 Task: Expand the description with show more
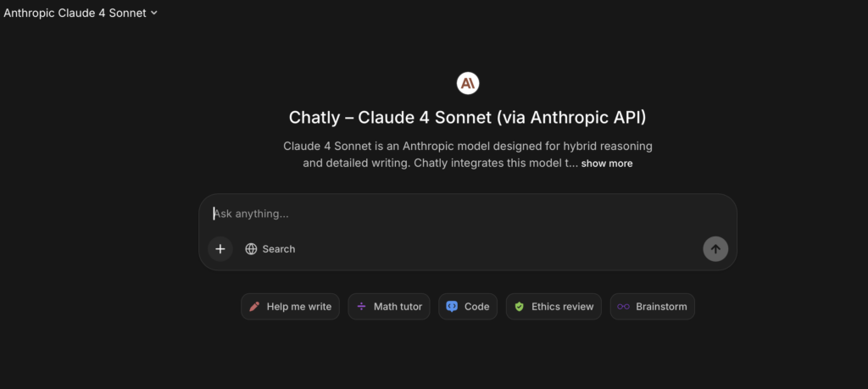pyautogui.click(x=606, y=164)
